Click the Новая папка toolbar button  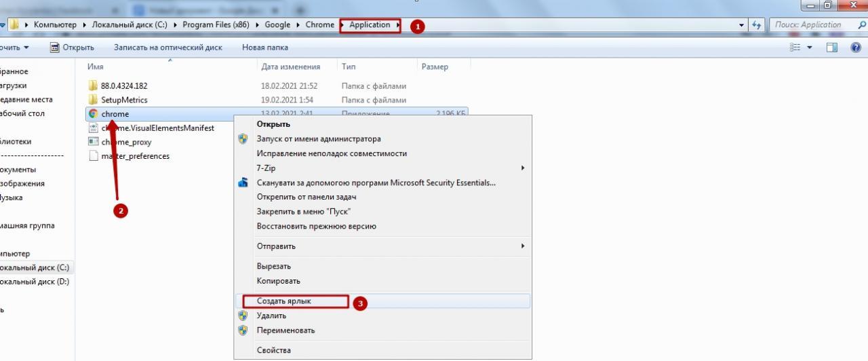pyautogui.click(x=265, y=47)
